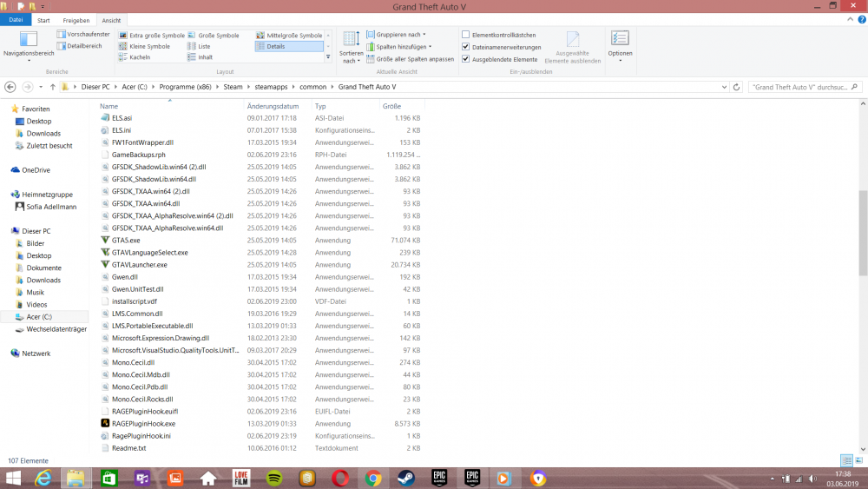Viewport: 868px width, 489px height.
Task: Click the common breadcrumb segment
Action: 312,87
